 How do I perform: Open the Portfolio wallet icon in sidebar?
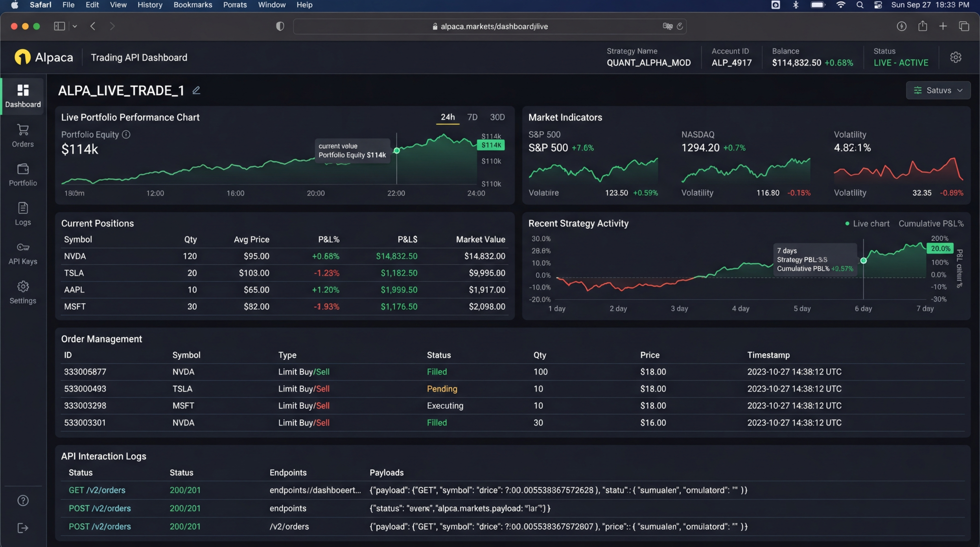[x=22, y=169]
